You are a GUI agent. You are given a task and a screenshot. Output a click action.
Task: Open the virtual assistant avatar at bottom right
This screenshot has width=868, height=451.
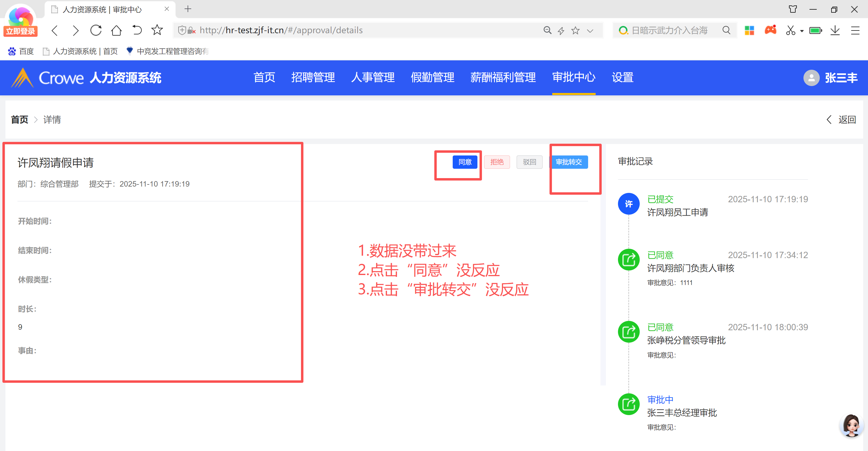click(x=851, y=425)
